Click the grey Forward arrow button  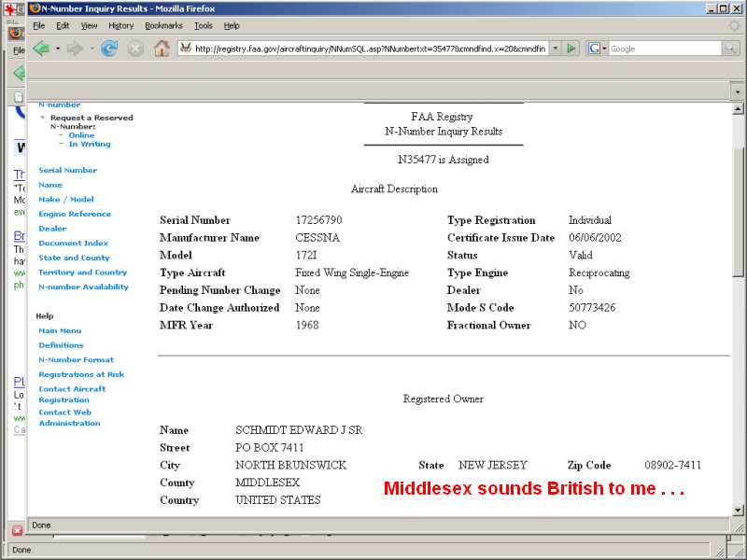pyautogui.click(x=75, y=49)
